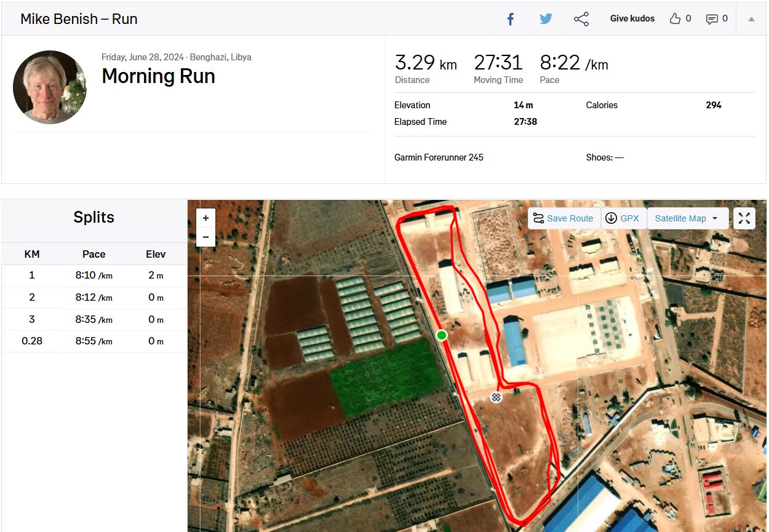This screenshot has height=532, width=769.
Task: Open the share options icon
Action: click(581, 19)
